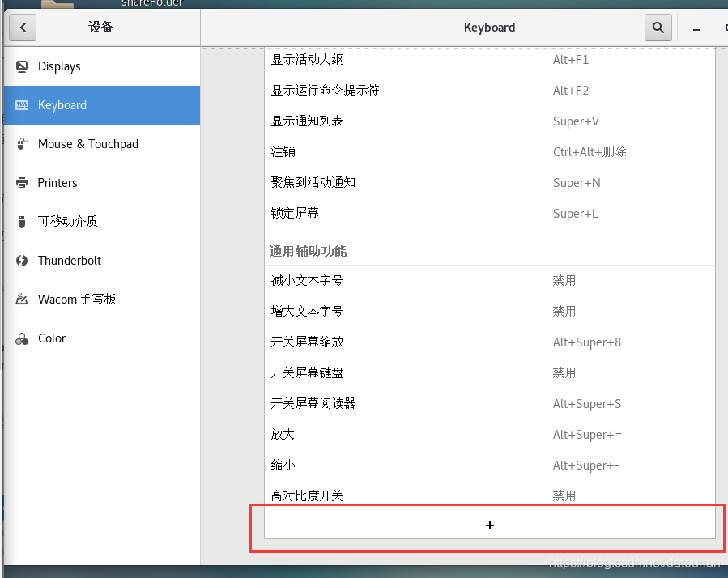The image size is (728, 578).
Task: Open search with the magnifier icon
Action: click(658, 28)
